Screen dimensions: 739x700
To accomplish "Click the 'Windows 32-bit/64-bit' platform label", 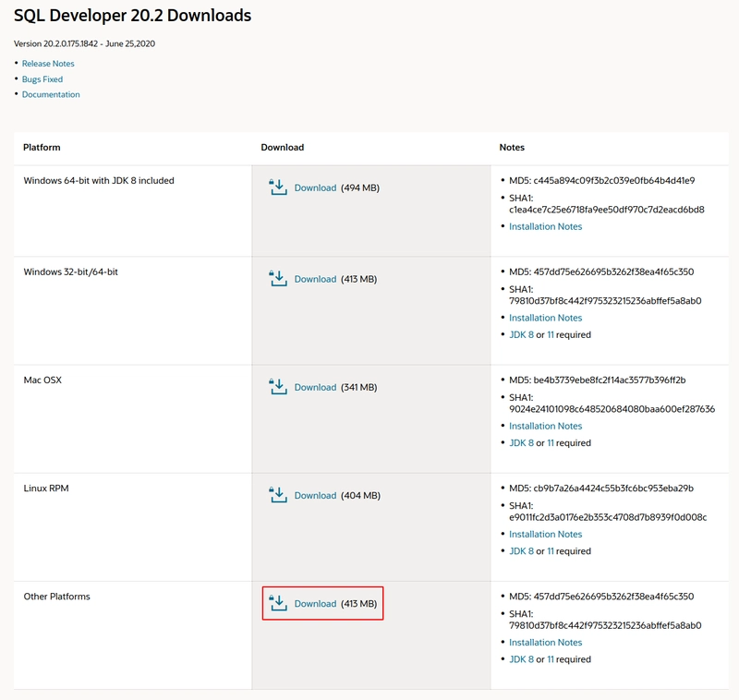I will click(x=71, y=272).
